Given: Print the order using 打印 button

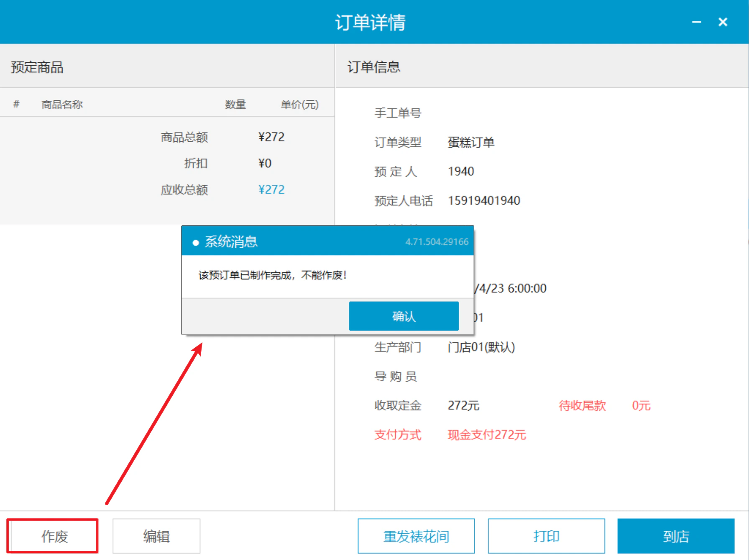Looking at the screenshot, I should click(546, 536).
